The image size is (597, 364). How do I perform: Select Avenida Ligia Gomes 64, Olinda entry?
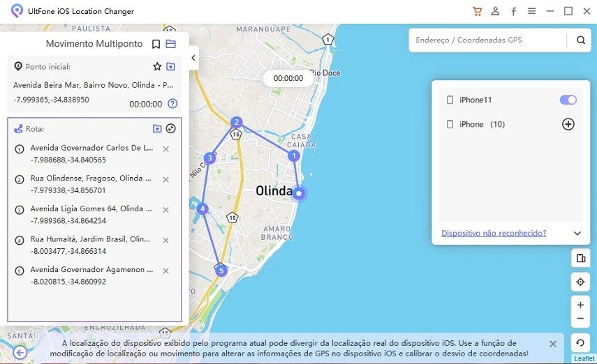pyautogui.click(x=92, y=215)
